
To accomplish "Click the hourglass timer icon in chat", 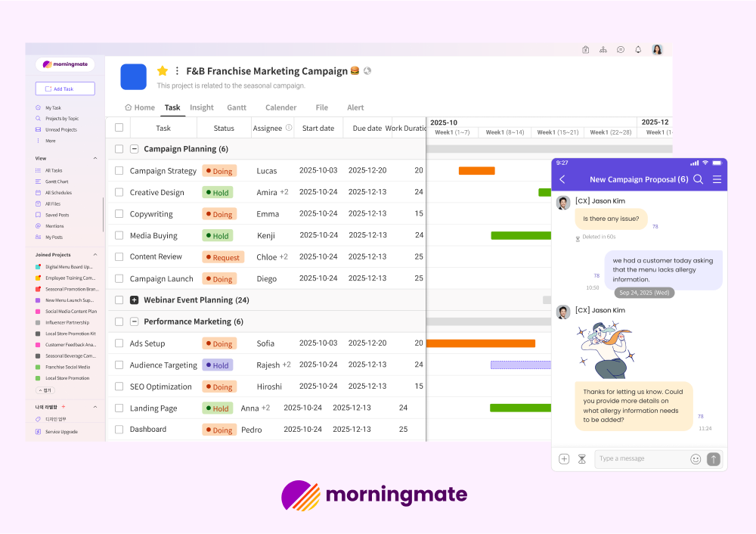I will click(x=582, y=459).
